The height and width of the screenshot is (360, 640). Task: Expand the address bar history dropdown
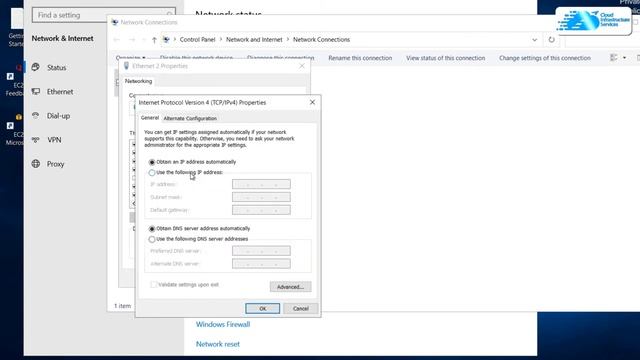534,40
